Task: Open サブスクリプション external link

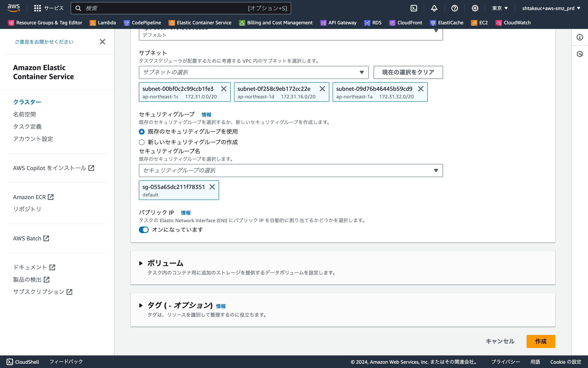Action: (43, 292)
